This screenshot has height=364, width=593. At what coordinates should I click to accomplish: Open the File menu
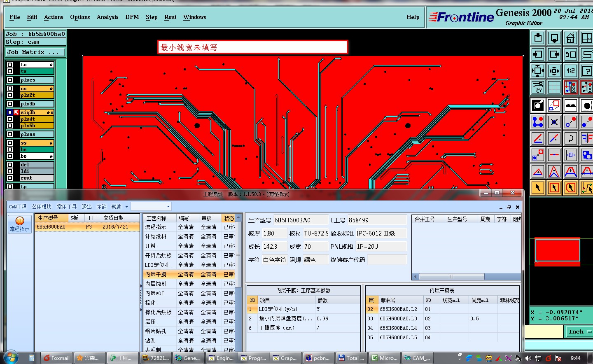pos(15,17)
